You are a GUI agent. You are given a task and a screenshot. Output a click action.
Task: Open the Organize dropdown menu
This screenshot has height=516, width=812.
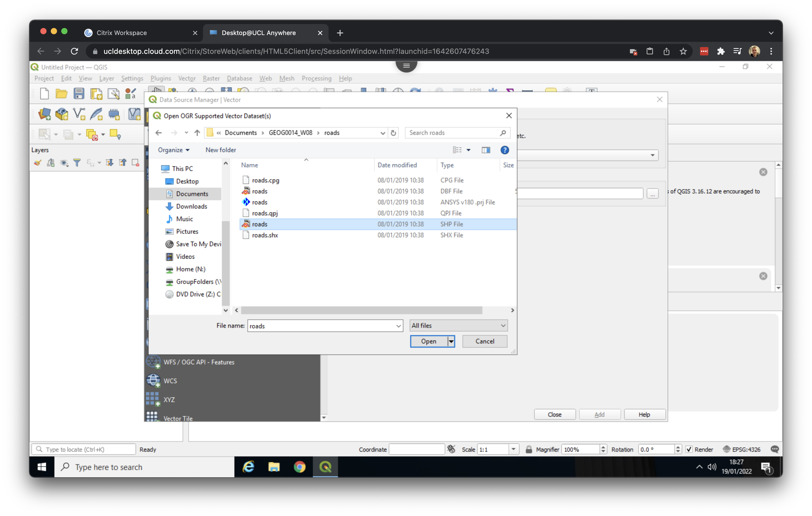(x=174, y=150)
